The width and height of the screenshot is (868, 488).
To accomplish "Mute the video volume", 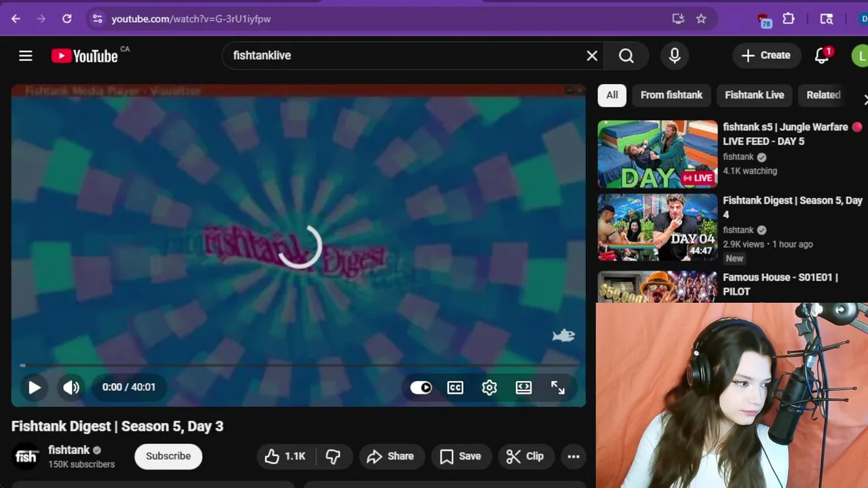I will 71,387.
